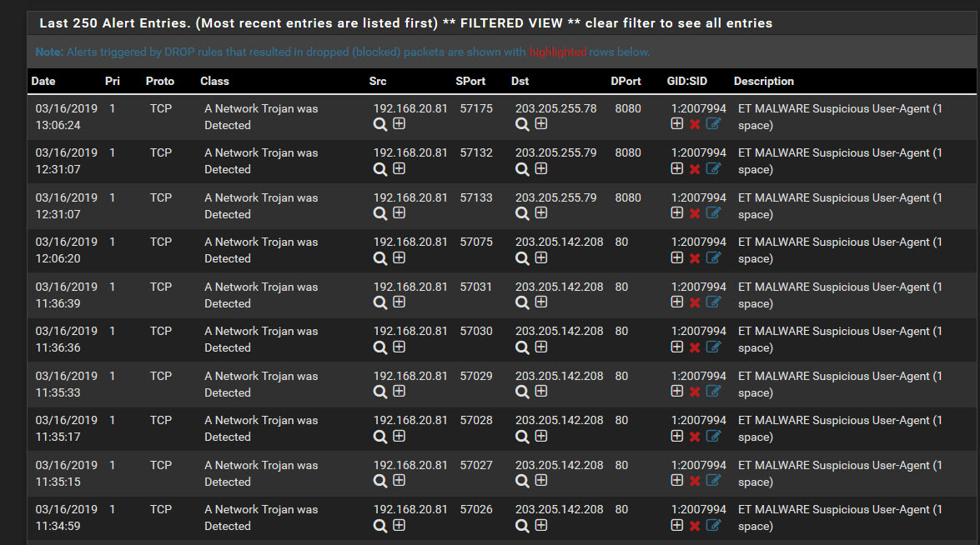Viewport: 980px width, 545px height.
Task: Add source IP suppress for 11:36:36 alert
Action: coord(400,346)
